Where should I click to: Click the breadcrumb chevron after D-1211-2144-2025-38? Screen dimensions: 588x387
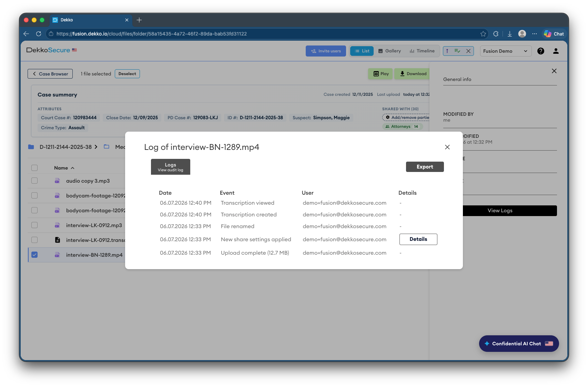96,147
